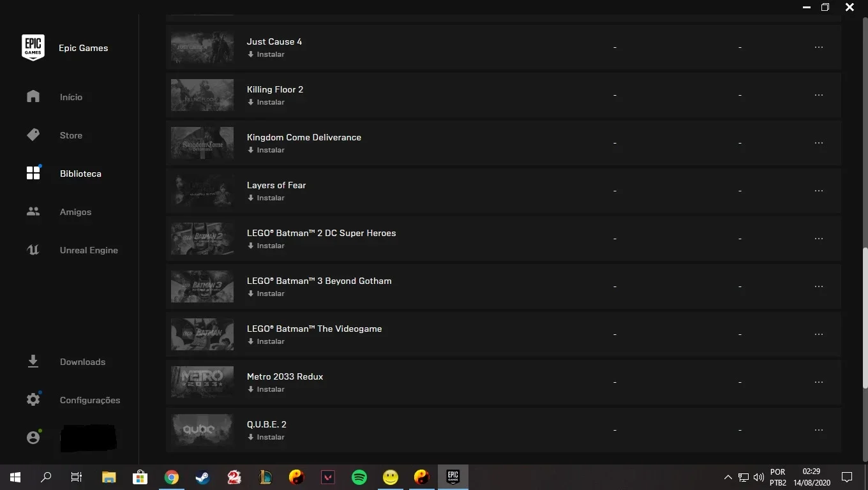Open more options for Q.U.B.E. 2
868x490 pixels.
[819, 430]
